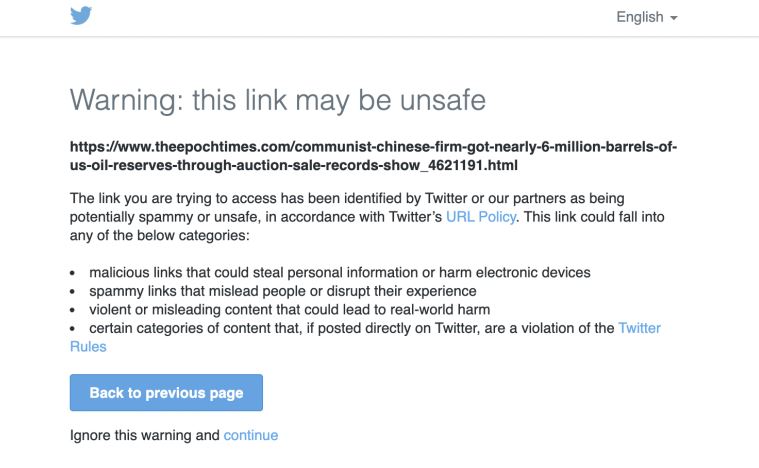759x468 pixels.
Task: Click the bullet dot before 'malicious links'
Action: pos(74,273)
